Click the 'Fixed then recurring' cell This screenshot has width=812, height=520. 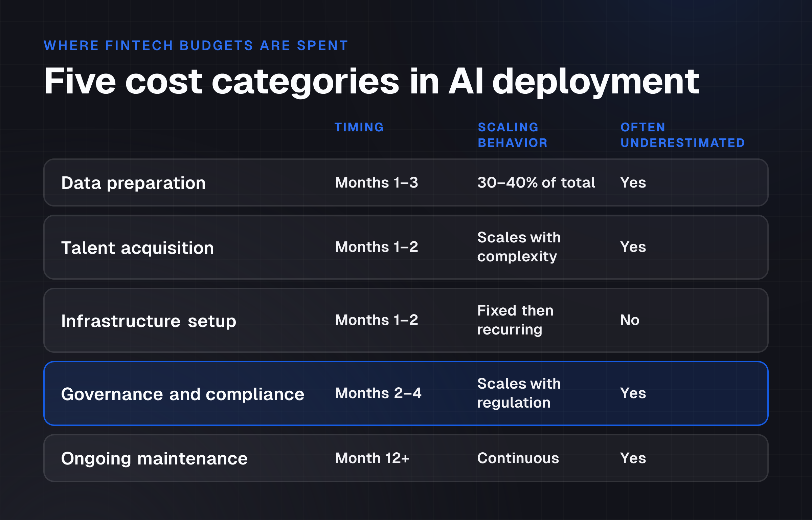[515, 320]
